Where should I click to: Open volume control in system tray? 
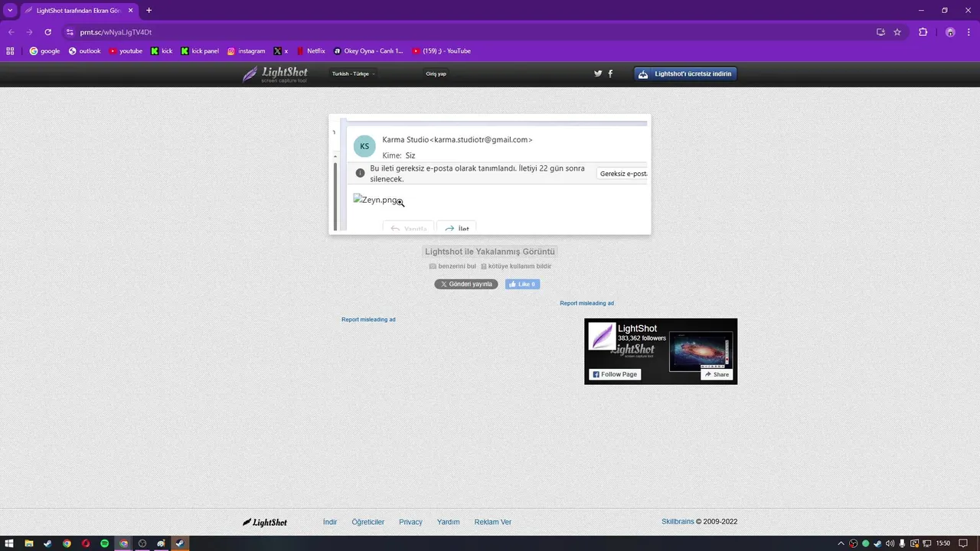[890, 543]
